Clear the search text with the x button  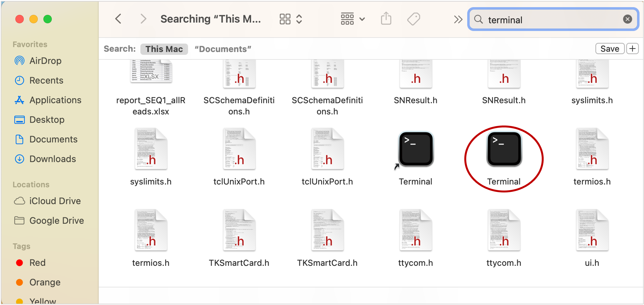point(627,19)
